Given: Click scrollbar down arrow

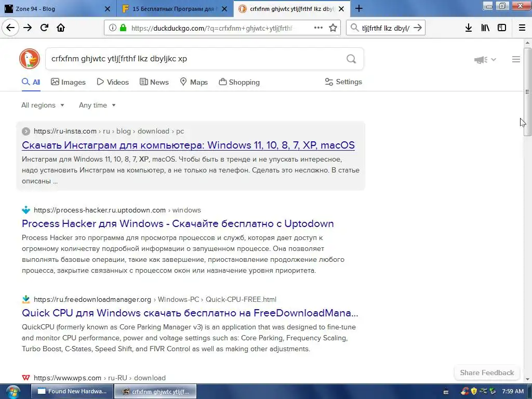Looking at the screenshot, I should 527,379.
